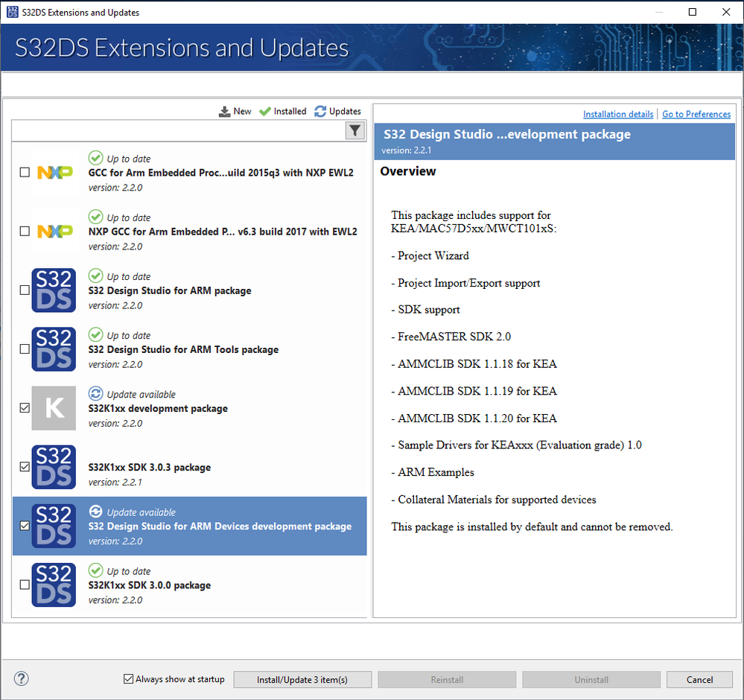This screenshot has height=700, width=744.
Task: Click the gray K icon of S32K1xx development package
Action: tap(54, 408)
